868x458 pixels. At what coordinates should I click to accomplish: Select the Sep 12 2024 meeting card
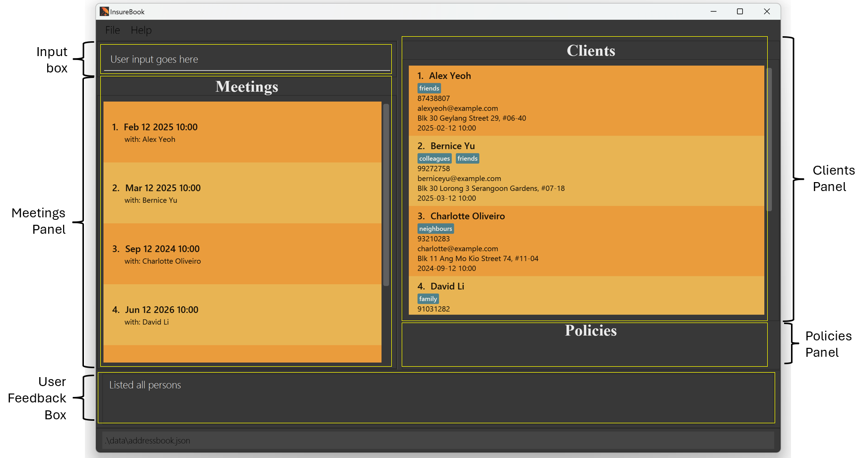pyautogui.click(x=242, y=254)
